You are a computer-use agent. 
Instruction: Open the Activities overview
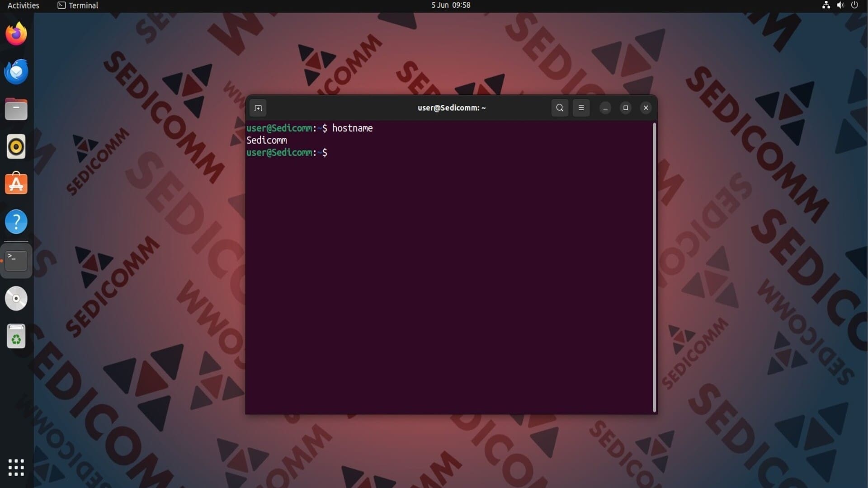click(23, 5)
